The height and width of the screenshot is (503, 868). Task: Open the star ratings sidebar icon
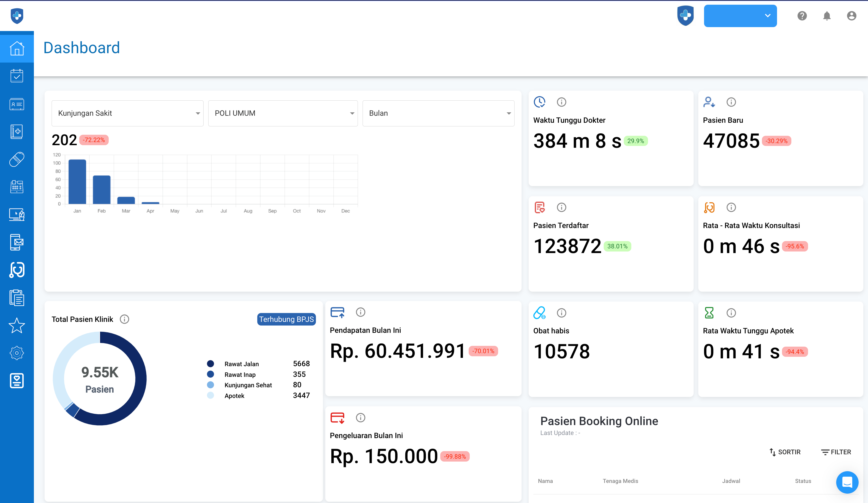tap(16, 325)
